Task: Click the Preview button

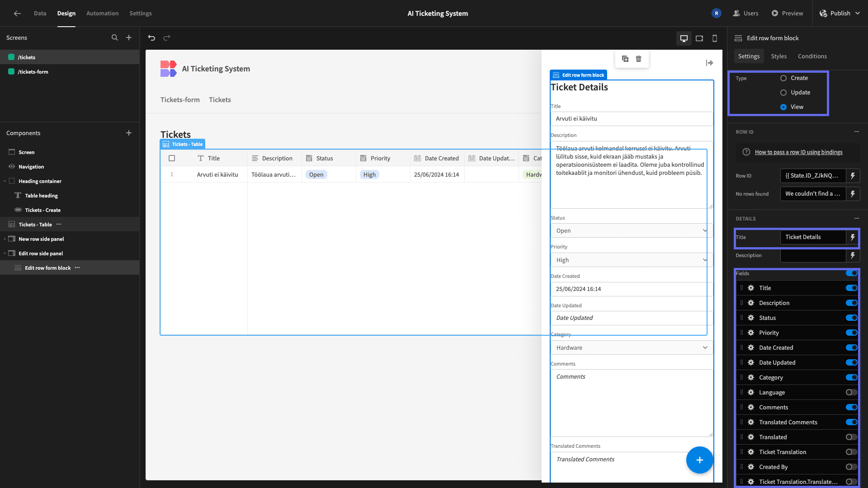Action: click(x=787, y=14)
